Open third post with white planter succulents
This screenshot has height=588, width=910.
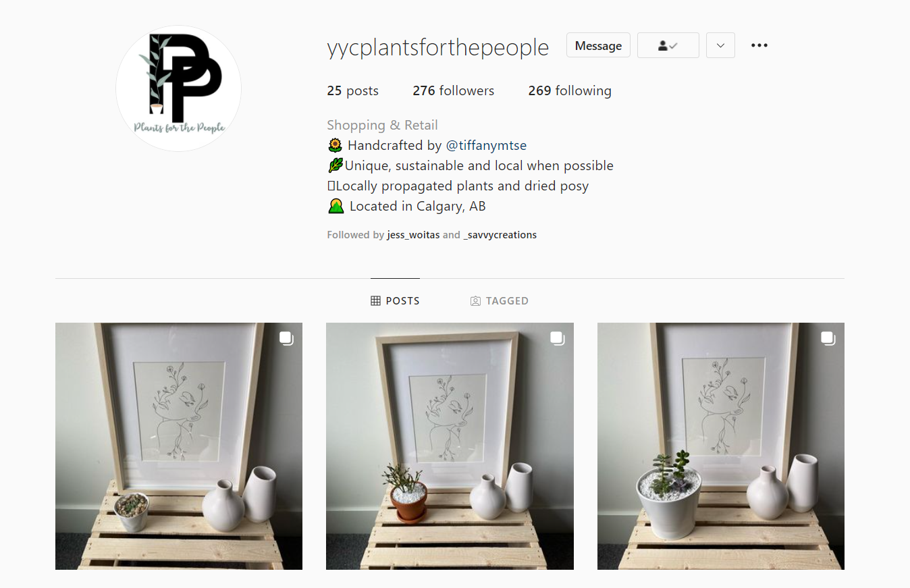(x=721, y=446)
